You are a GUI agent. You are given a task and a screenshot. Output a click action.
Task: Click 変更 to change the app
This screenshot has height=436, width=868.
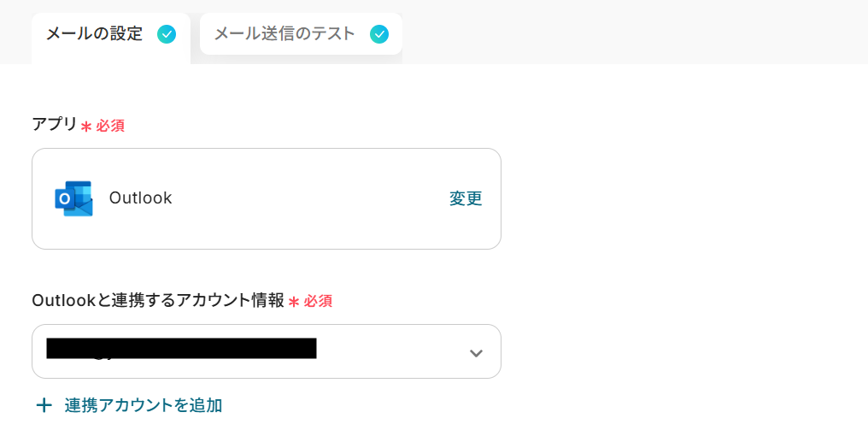[x=466, y=198]
